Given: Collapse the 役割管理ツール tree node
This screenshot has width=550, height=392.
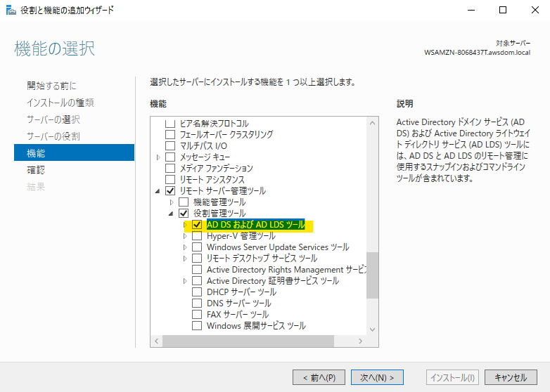Looking at the screenshot, I should (172, 214).
